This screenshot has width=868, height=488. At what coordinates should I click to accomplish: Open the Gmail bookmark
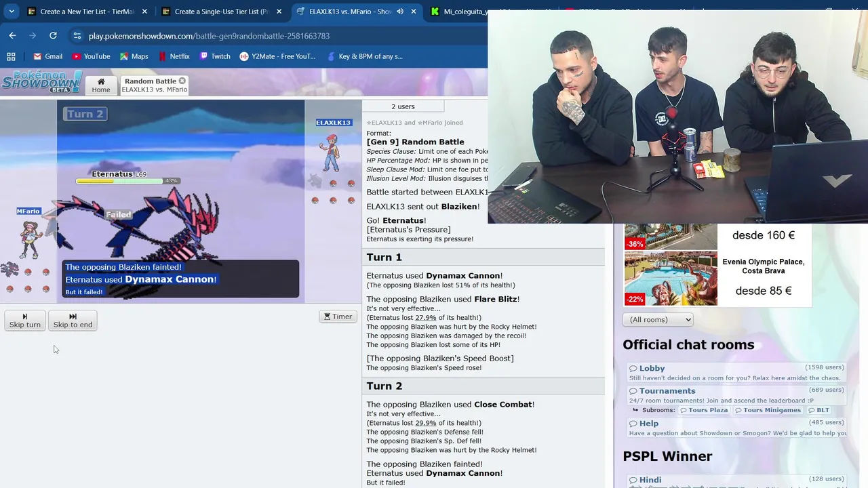click(x=47, y=56)
